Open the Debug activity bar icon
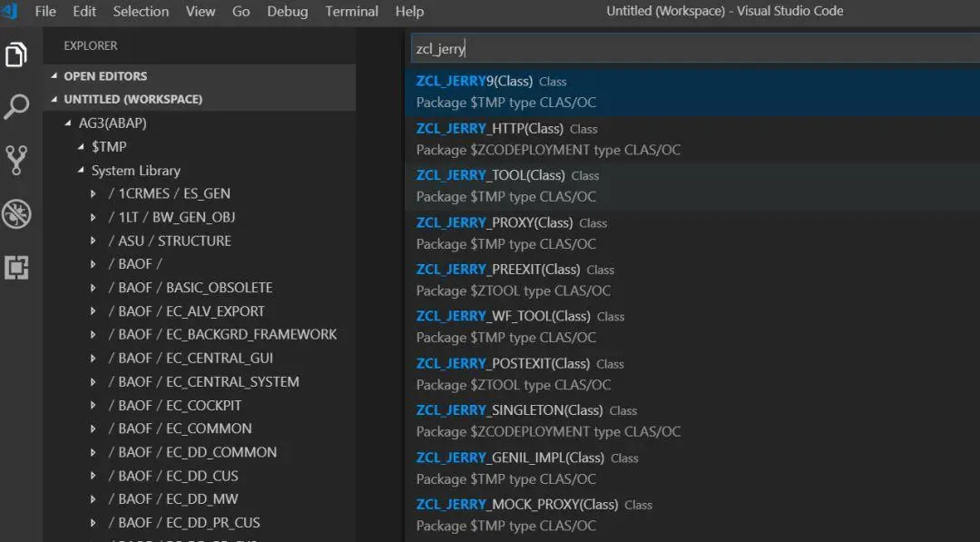This screenshot has width=980, height=542. [x=16, y=213]
